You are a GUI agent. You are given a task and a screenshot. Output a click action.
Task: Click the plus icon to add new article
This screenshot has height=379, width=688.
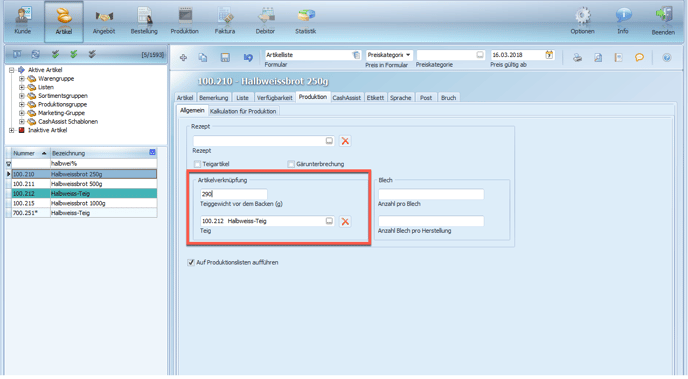(x=183, y=57)
